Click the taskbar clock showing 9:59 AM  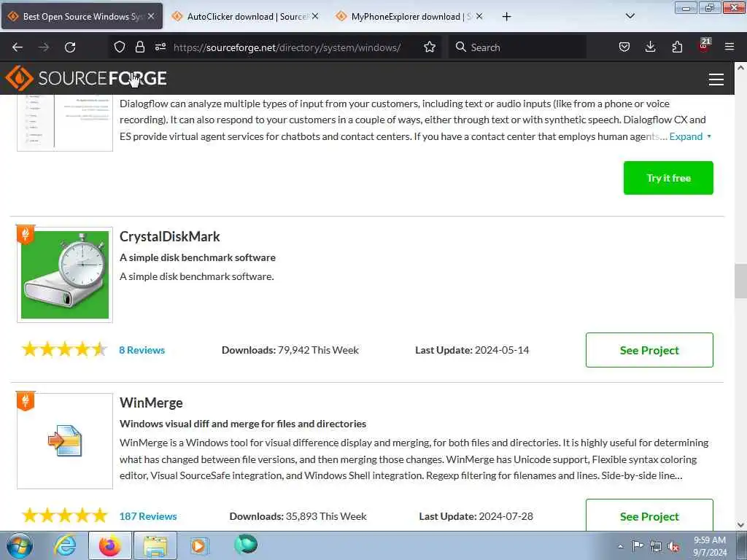pos(710,546)
